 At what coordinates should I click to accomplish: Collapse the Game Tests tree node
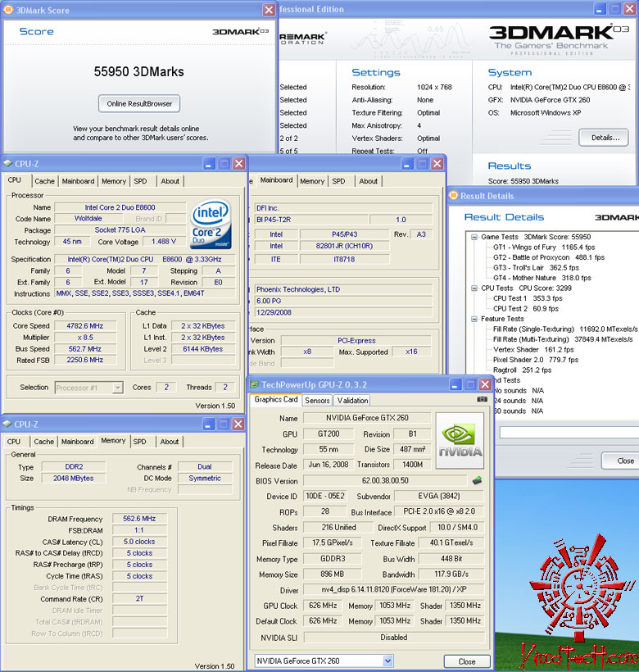[x=474, y=237]
